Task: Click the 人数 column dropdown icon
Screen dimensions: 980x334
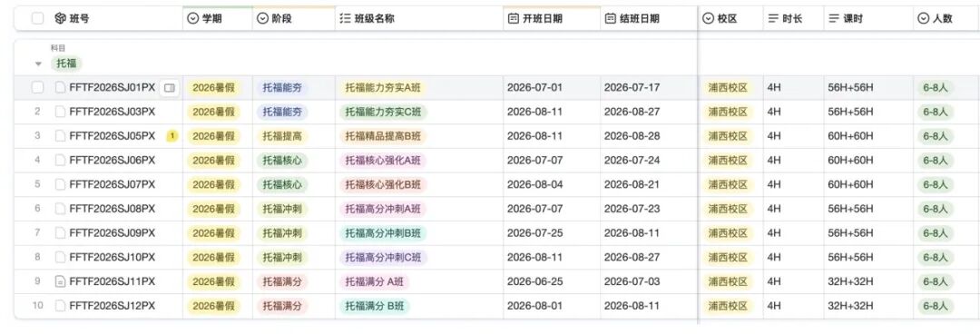Action: 923,19
